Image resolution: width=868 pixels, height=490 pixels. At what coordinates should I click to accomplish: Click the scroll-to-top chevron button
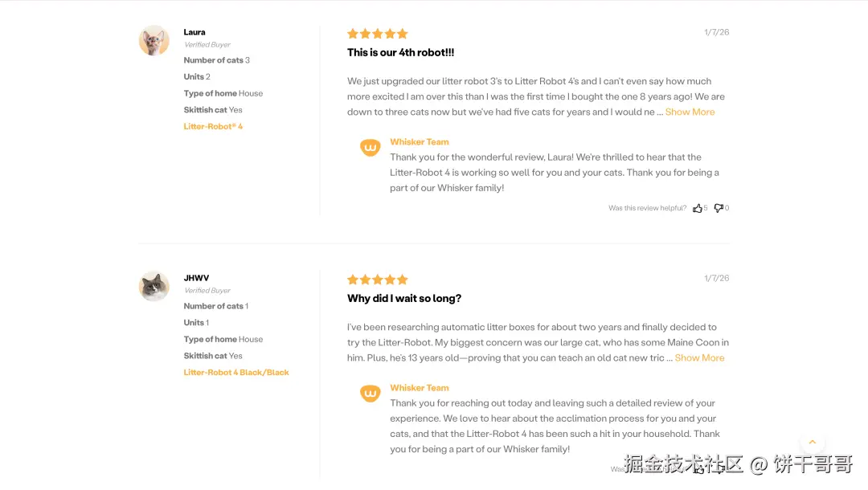(812, 442)
